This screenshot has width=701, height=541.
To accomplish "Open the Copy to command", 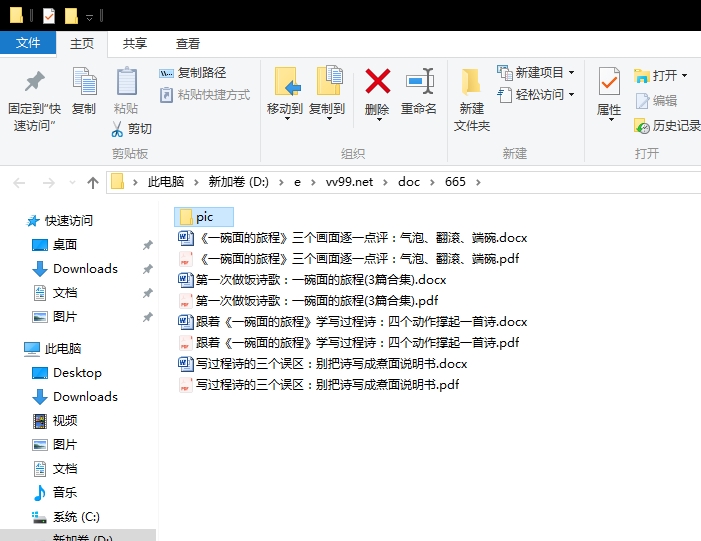I will pos(327,93).
